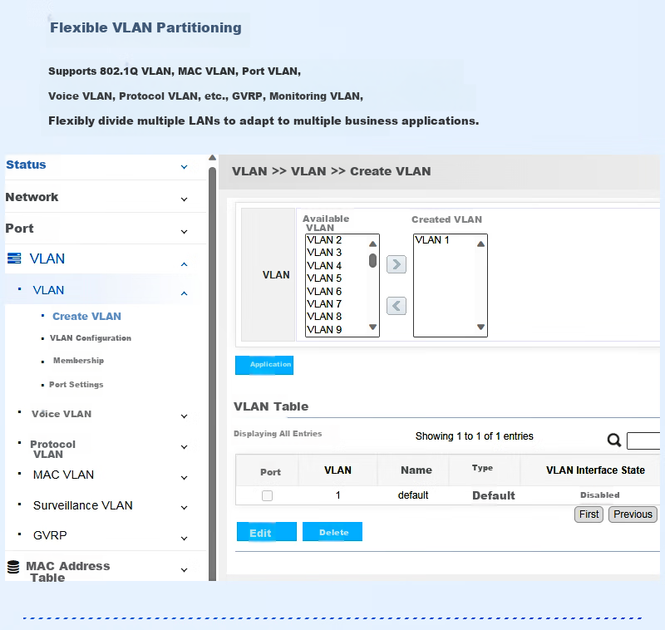
Task: Click the VLAN column header
Action: [338, 470]
